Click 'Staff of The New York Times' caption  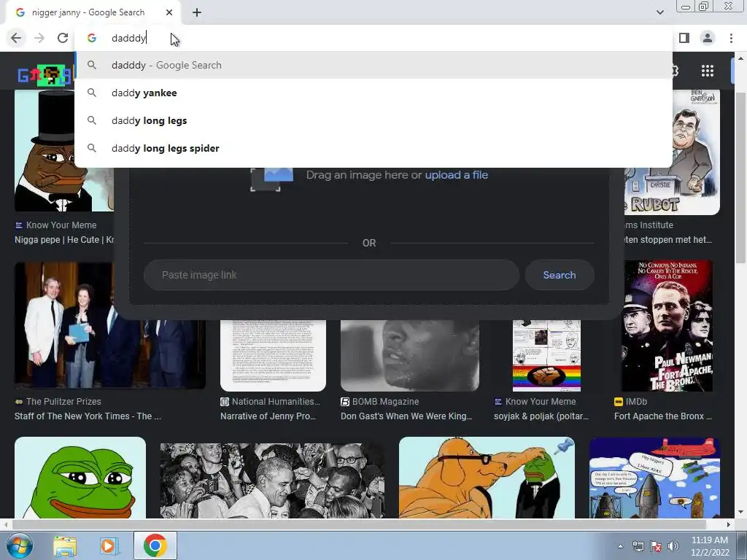pos(88,416)
